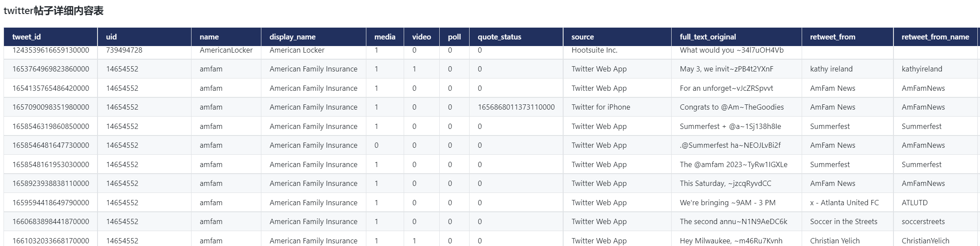Screen dimensions: 980x246
Task: Select tweet ID 1659594418649790000
Action: tap(51, 203)
